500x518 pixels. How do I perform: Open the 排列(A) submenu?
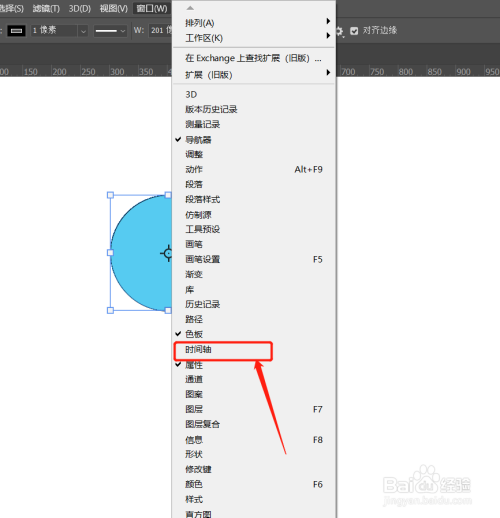coord(254,23)
